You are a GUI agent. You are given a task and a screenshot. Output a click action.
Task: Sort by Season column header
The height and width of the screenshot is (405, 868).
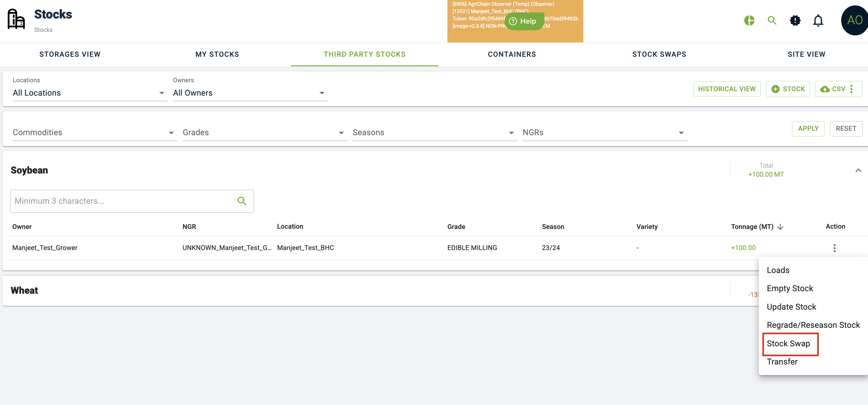(553, 226)
